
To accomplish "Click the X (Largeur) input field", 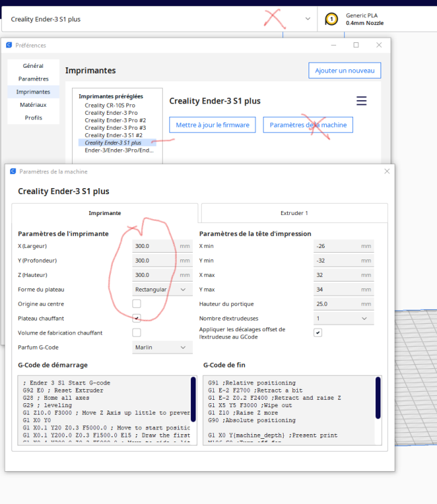I will click(x=163, y=246).
